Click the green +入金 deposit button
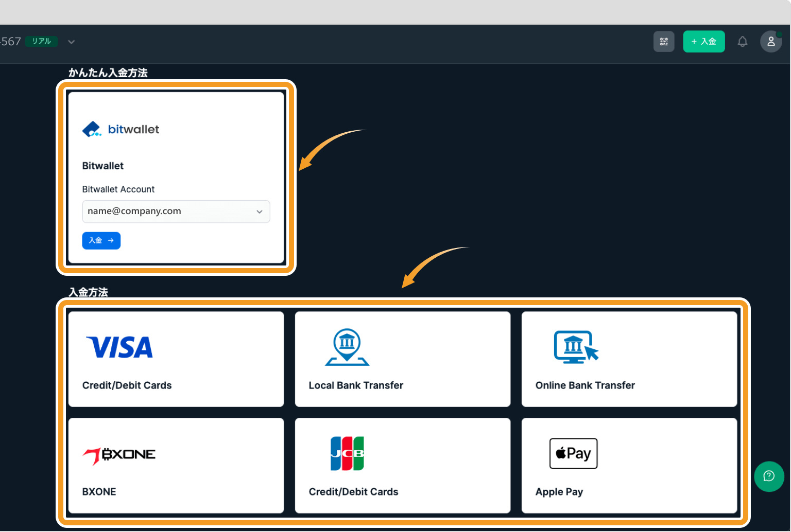The image size is (791, 532). [x=704, y=42]
